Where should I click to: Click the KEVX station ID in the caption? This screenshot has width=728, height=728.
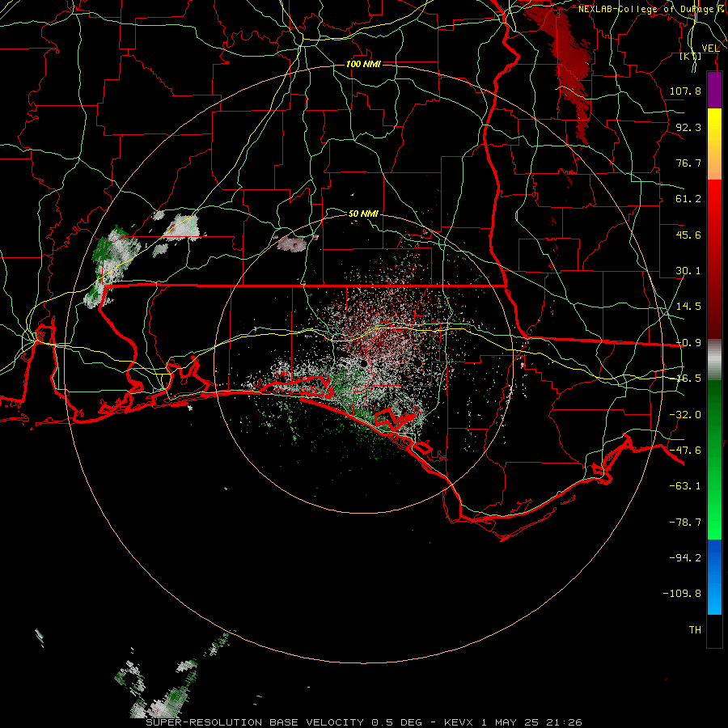click(x=459, y=722)
